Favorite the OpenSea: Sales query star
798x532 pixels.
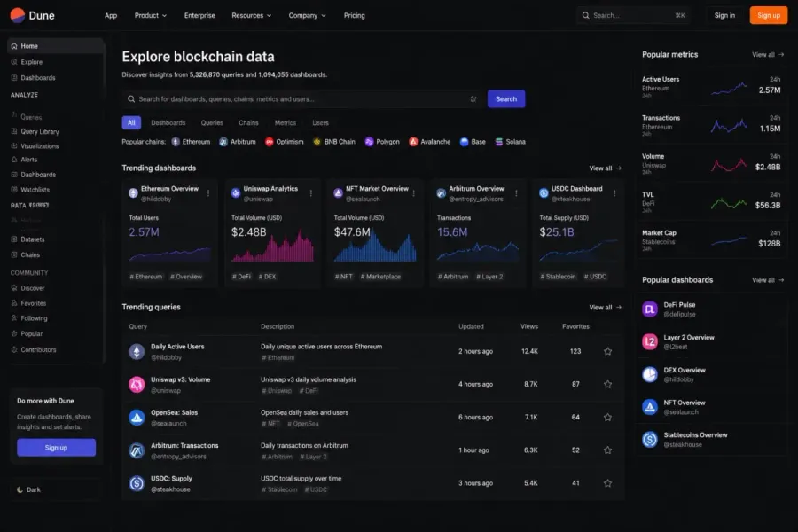[607, 418]
